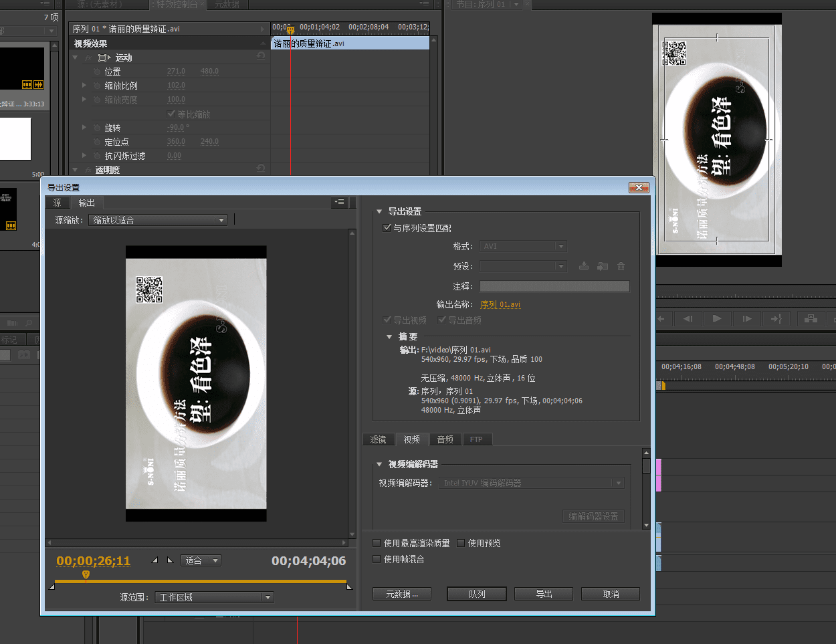Open the 源范围 工作区域 dropdown
The image size is (836, 644).
click(x=214, y=597)
